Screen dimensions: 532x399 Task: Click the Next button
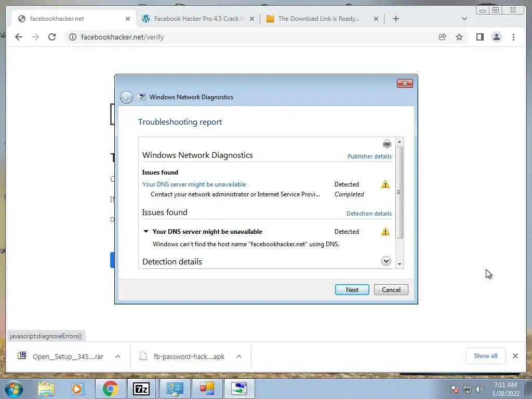[x=352, y=290]
